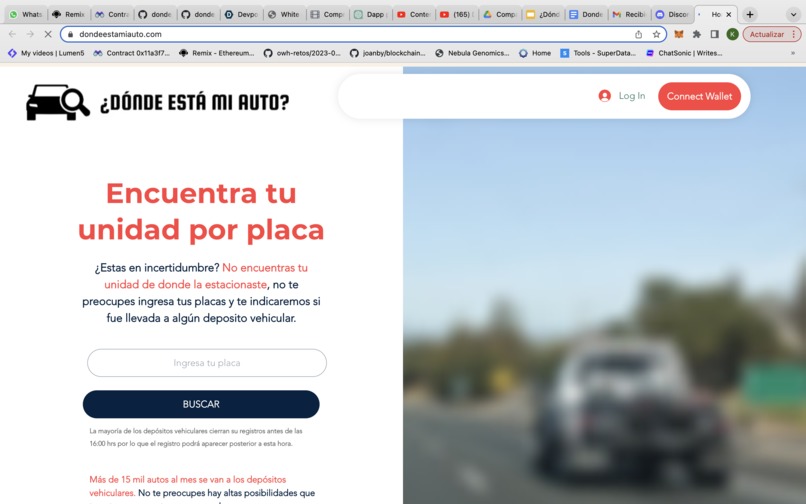The image size is (806, 504).
Task: Toggle the browser side panel icon
Action: click(x=715, y=34)
